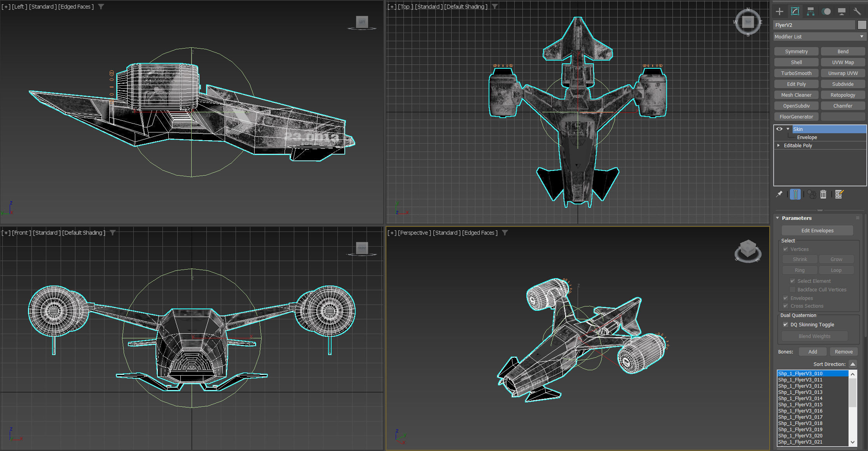Disable DQ Skinning Toggle
The width and height of the screenshot is (868, 451).
tap(786, 324)
